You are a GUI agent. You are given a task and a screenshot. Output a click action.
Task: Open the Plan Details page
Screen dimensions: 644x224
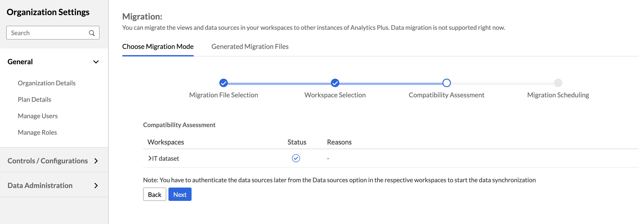pyautogui.click(x=34, y=100)
